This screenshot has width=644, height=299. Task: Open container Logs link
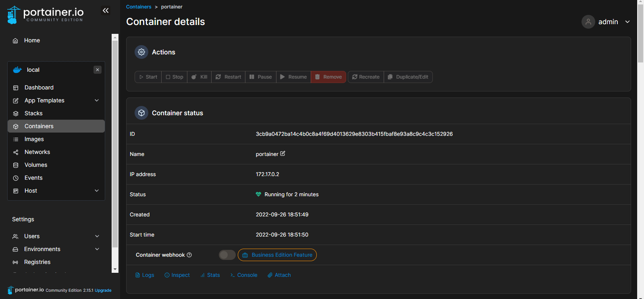point(145,275)
